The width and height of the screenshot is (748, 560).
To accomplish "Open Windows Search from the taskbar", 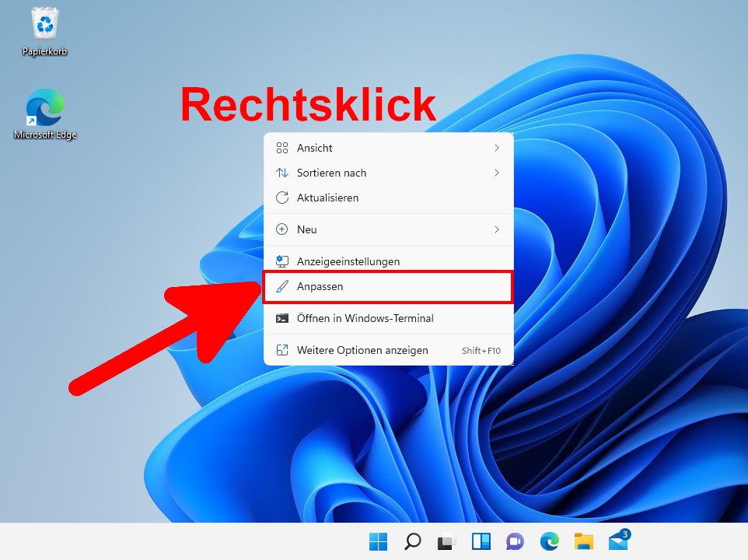I will pos(412,541).
